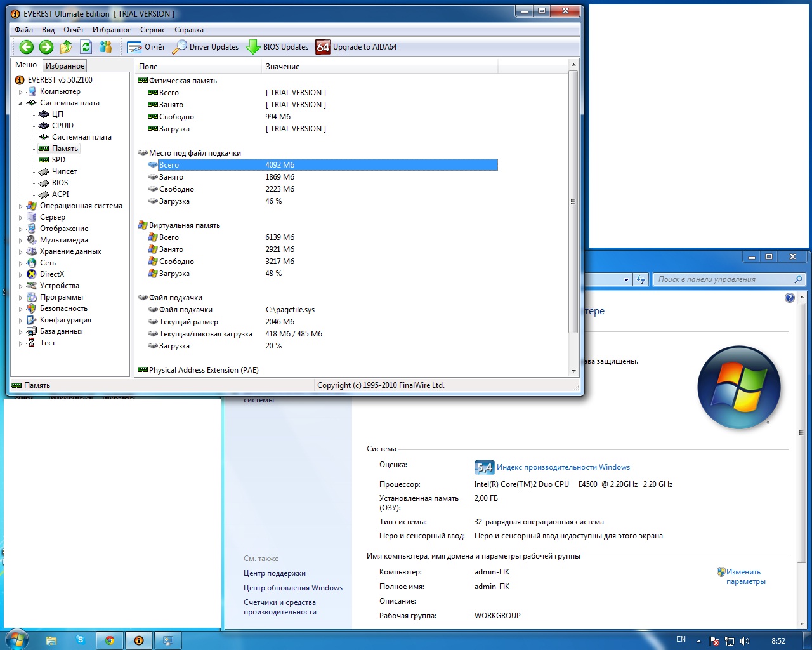Click База данных icon in tree
The image size is (812, 650).
point(32,331)
